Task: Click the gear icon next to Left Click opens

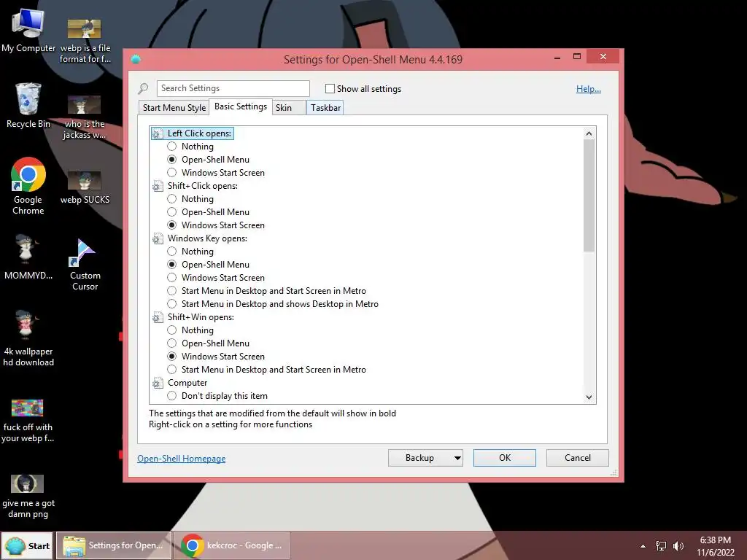Action: point(158,134)
